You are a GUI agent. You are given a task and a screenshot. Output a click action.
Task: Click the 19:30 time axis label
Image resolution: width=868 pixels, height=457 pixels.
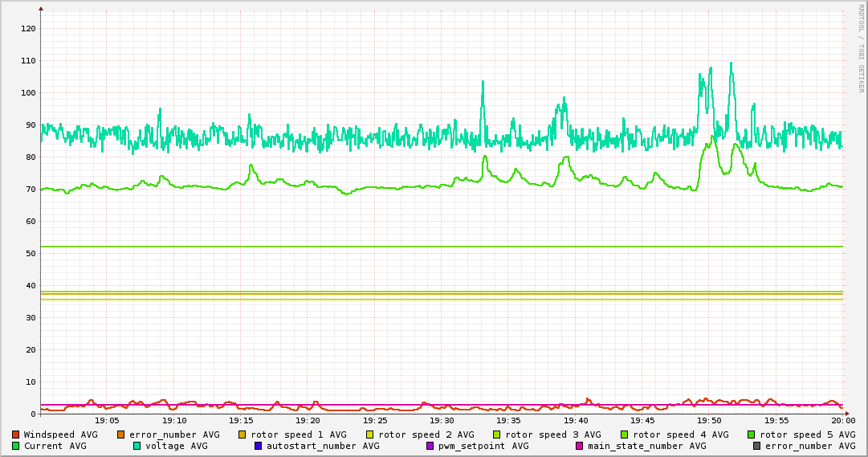click(x=442, y=420)
